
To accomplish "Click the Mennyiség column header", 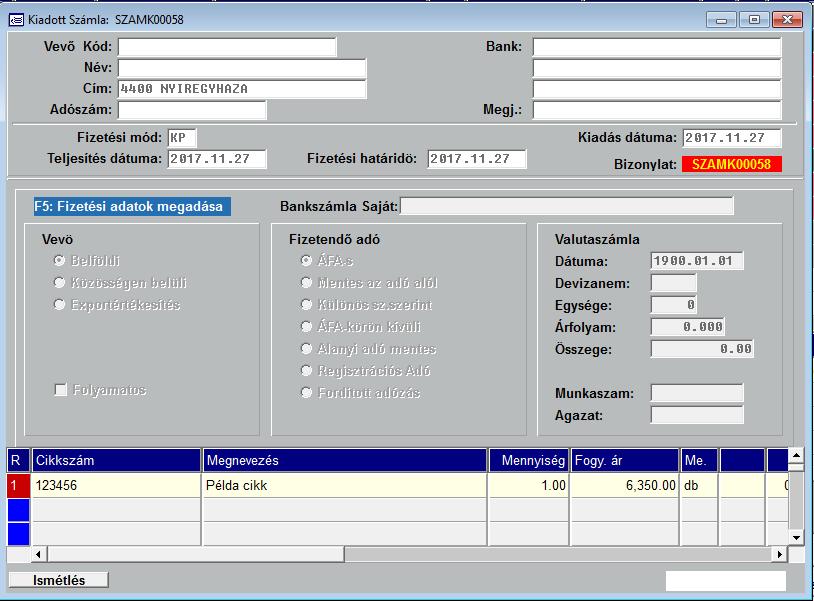I will point(529,460).
